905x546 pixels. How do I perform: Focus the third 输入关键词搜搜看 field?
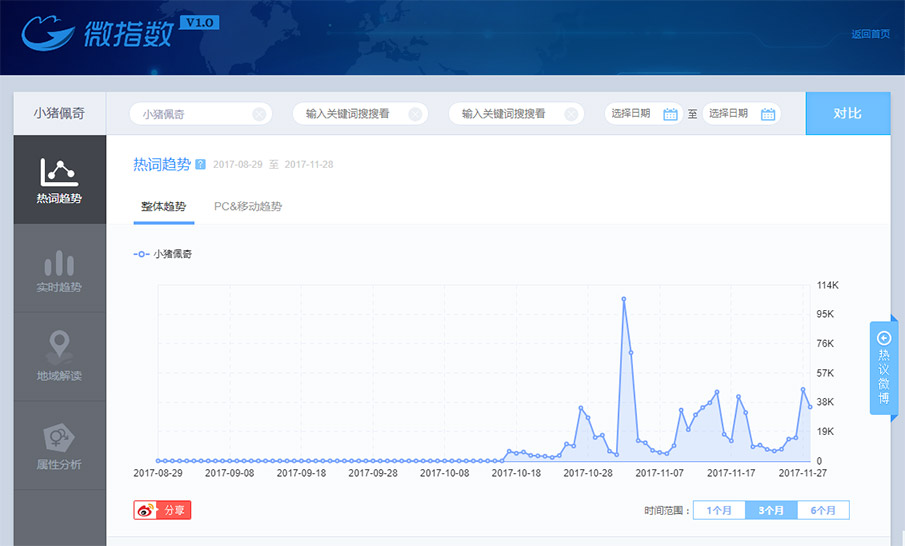coord(516,114)
